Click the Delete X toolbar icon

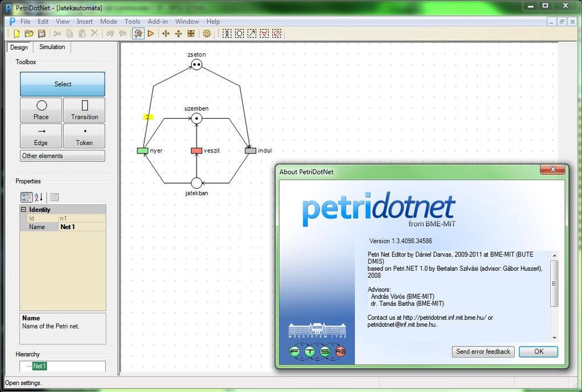95,34
